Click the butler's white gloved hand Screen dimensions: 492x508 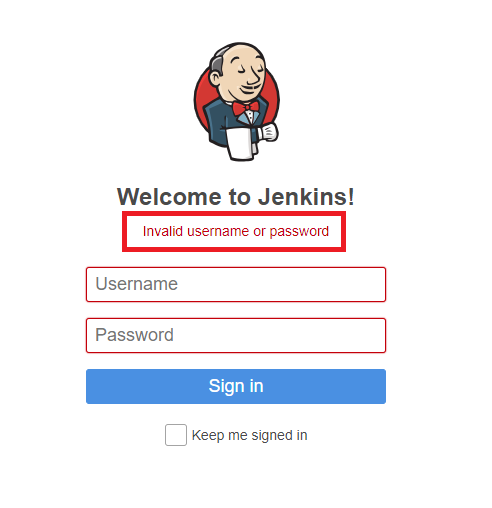point(268,132)
